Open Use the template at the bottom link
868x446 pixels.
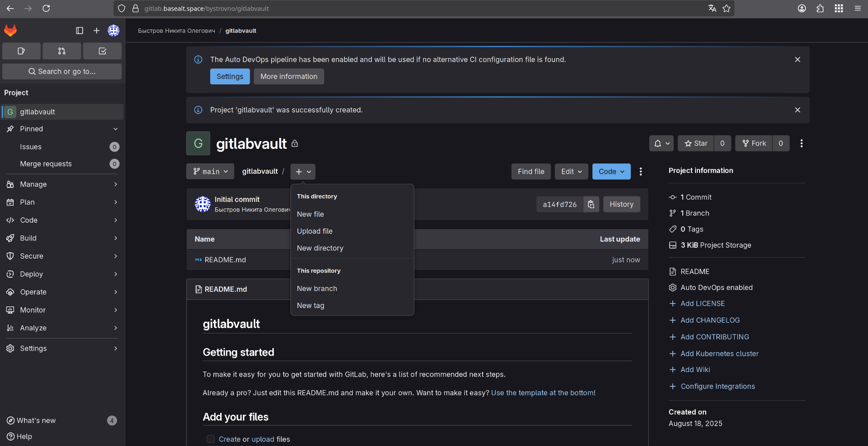[x=542, y=393]
